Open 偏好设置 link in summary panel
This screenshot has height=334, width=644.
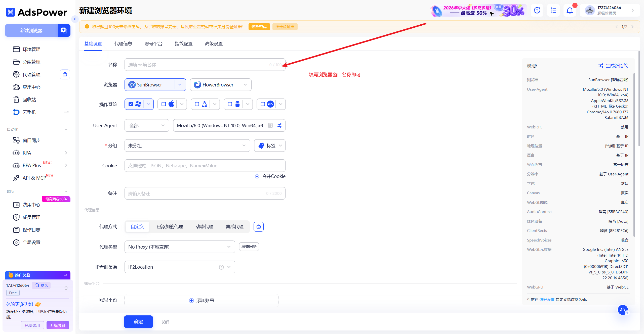[547, 299]
